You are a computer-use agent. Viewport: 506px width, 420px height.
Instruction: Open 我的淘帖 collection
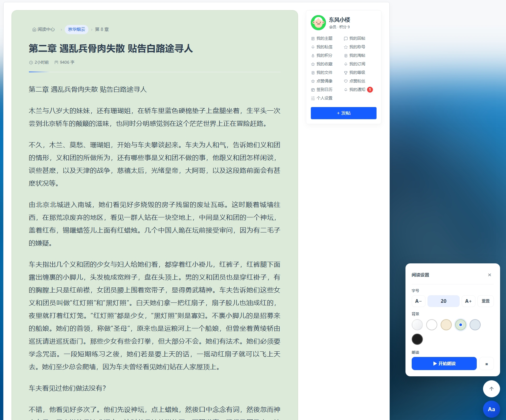tap(355, 55)
